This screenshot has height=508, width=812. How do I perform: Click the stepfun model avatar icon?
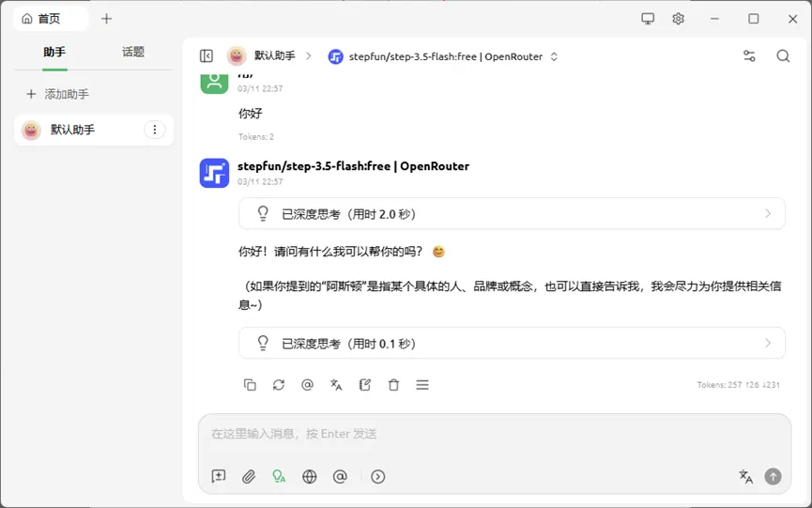214,173
